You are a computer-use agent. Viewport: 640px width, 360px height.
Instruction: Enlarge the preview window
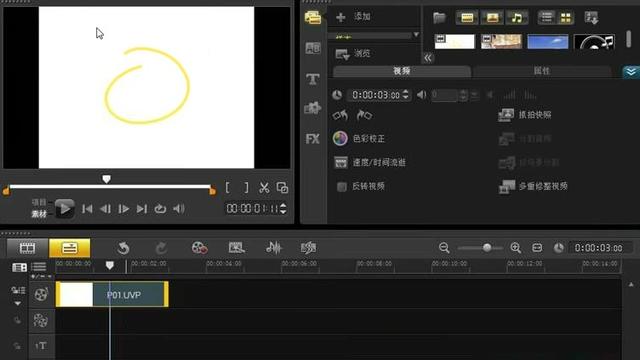point(282,188)
